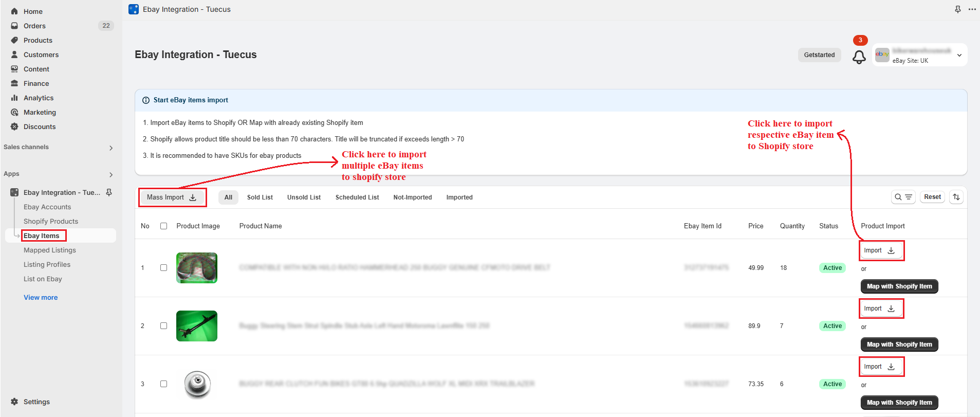Click the eBay account logo
The image size is (980, 417).
882,55
